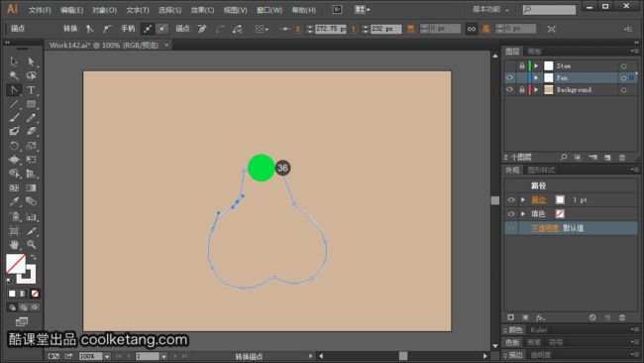
Task: Toggle fill attribute visibility in Appearance
Action: point(511,214)
